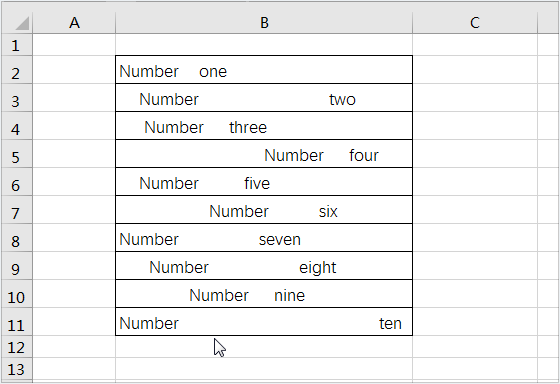Click cell containing "Number two"
This screenshot has width=560, height=384.
click(264, 98)
